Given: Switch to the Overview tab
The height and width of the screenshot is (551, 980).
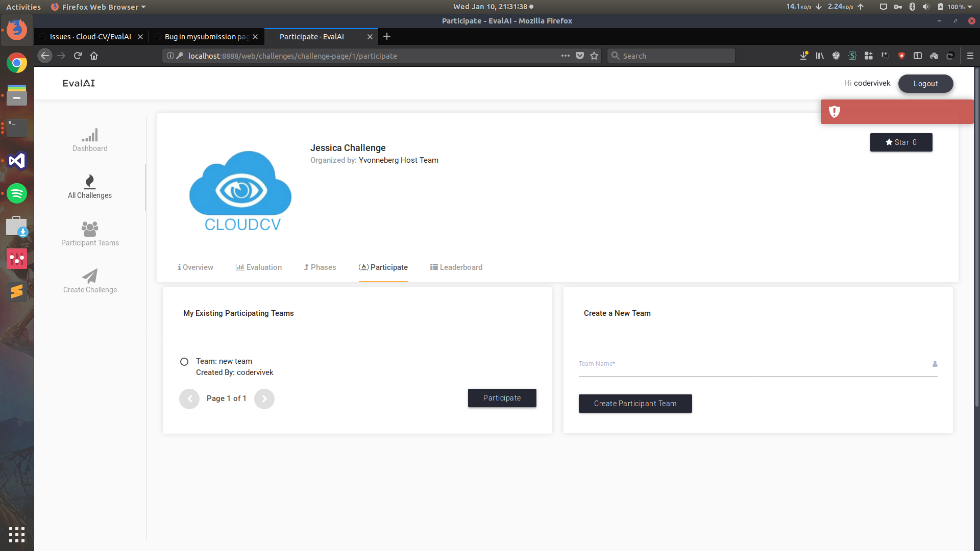Looking at the screenshot, I should 195,267.
